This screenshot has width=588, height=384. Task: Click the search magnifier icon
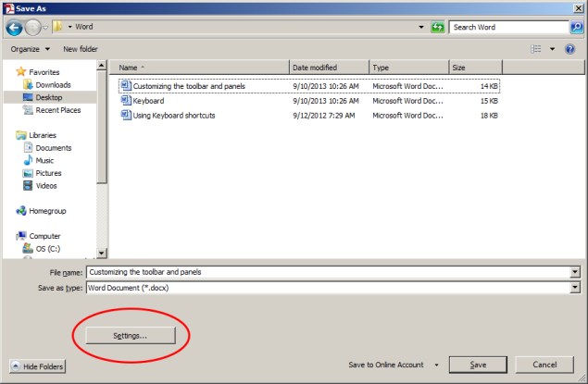pos(576,28)
